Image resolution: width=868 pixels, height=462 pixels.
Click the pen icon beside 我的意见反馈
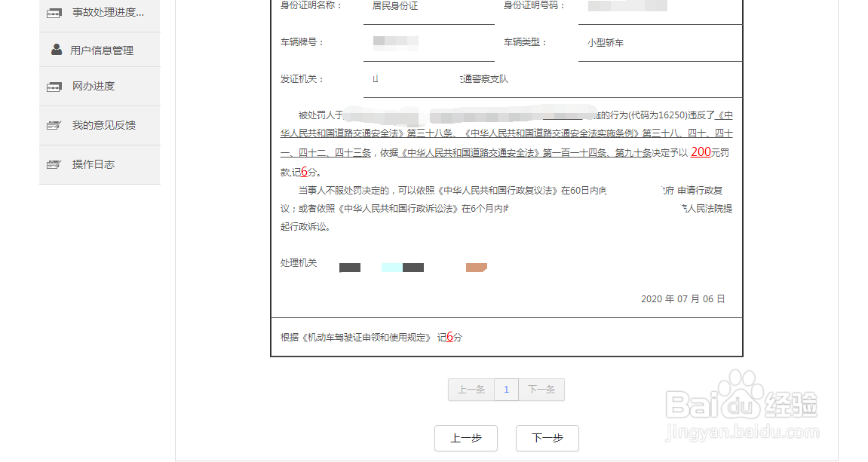[x=54, y=125]
